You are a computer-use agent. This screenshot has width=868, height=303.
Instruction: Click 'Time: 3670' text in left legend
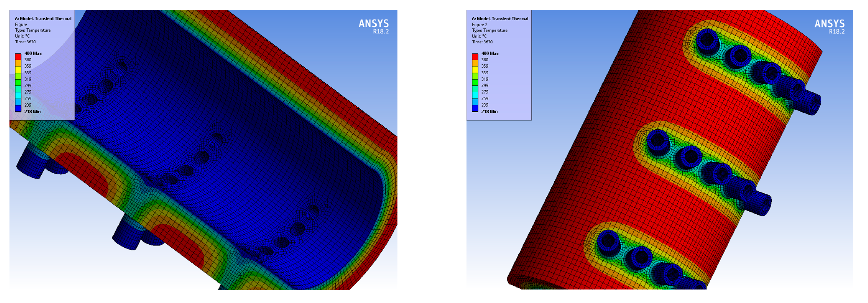point(25,42)
